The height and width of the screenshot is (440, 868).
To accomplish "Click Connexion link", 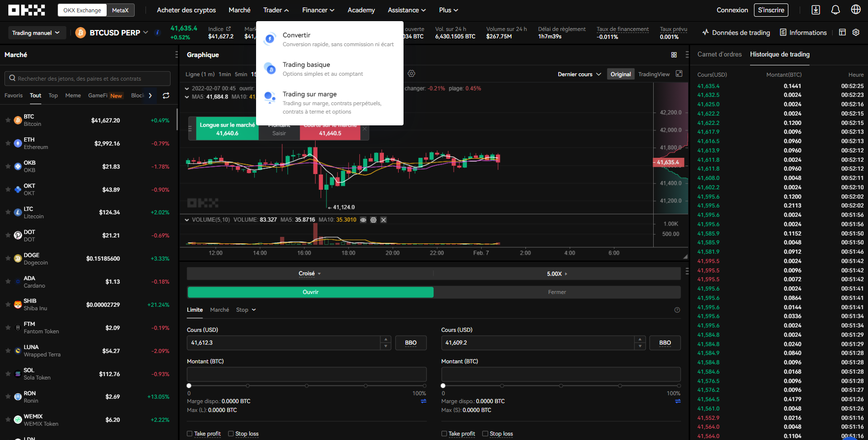I will pyautogui.click(x=732, y=10).
